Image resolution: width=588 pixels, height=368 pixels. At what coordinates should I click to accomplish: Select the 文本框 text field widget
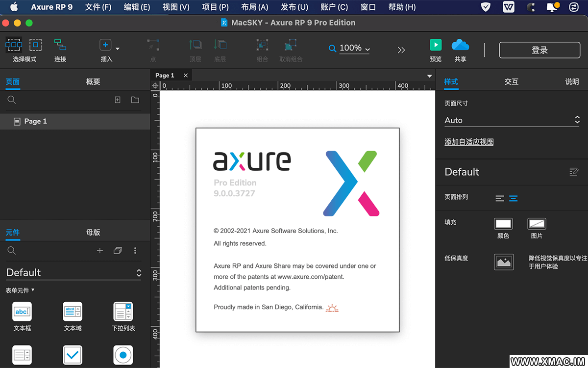click(x=22, y=312)
